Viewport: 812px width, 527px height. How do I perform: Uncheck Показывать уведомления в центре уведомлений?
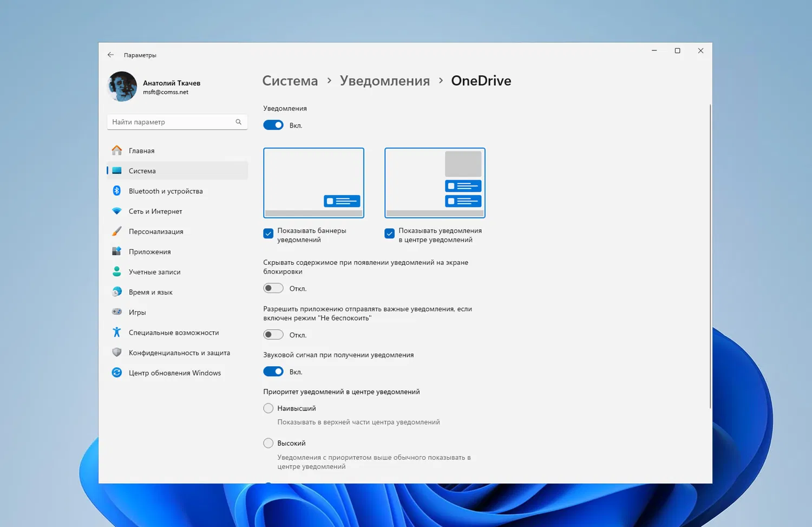click(390, 233)
